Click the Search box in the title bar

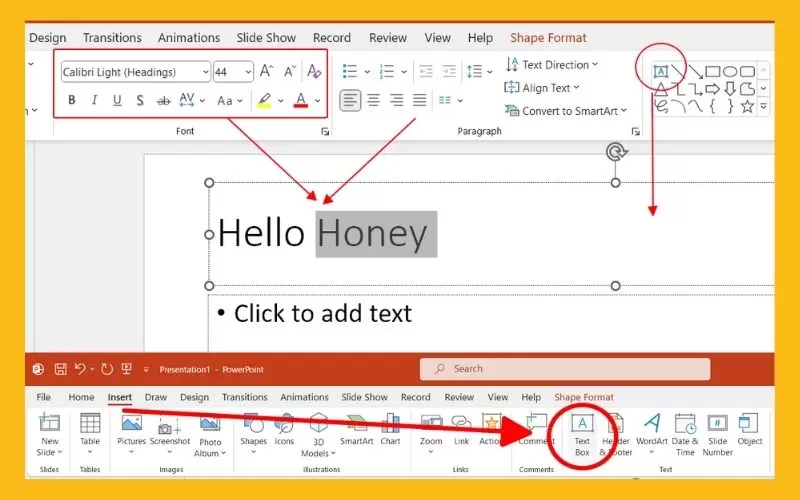pyautogui.click(x=565, y=369)
